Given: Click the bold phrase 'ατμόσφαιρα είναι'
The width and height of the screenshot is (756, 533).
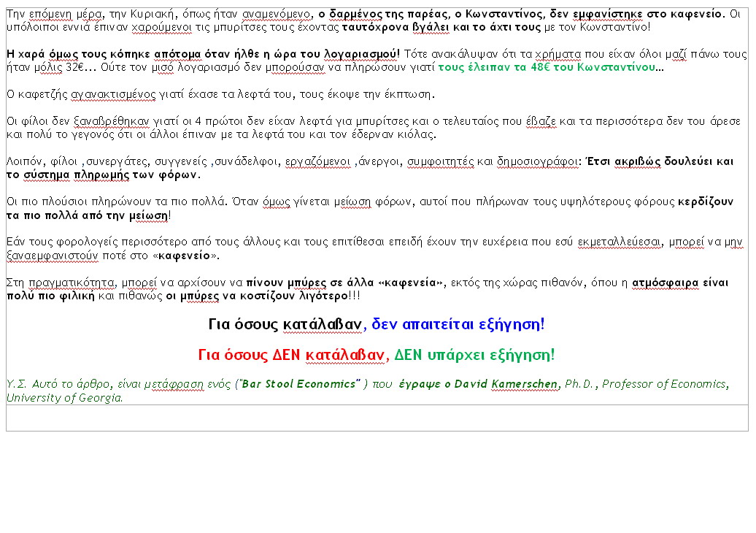Looking at the screenshot, I should (x=680, y=283).
